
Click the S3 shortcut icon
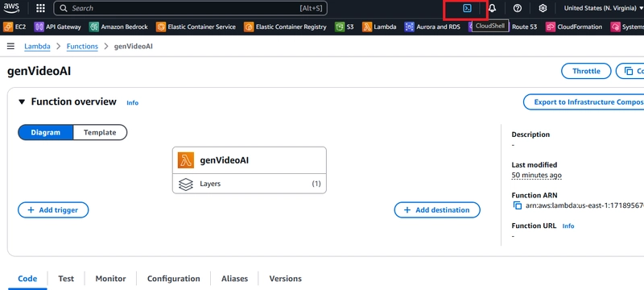click(x=340, y=27)
